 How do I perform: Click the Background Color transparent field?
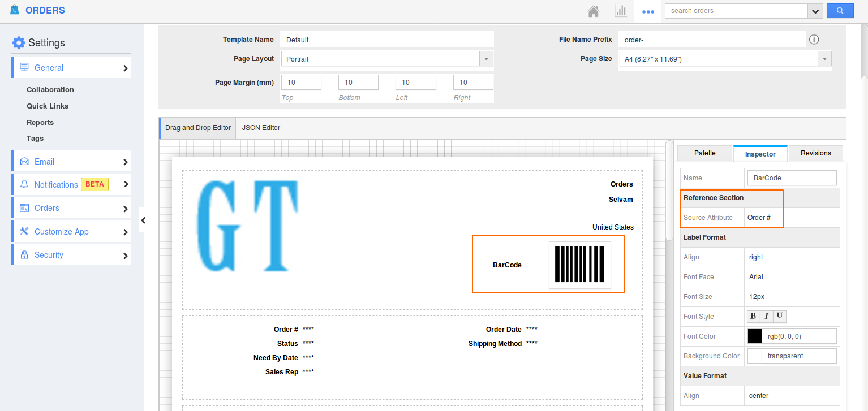pos(799,356)
